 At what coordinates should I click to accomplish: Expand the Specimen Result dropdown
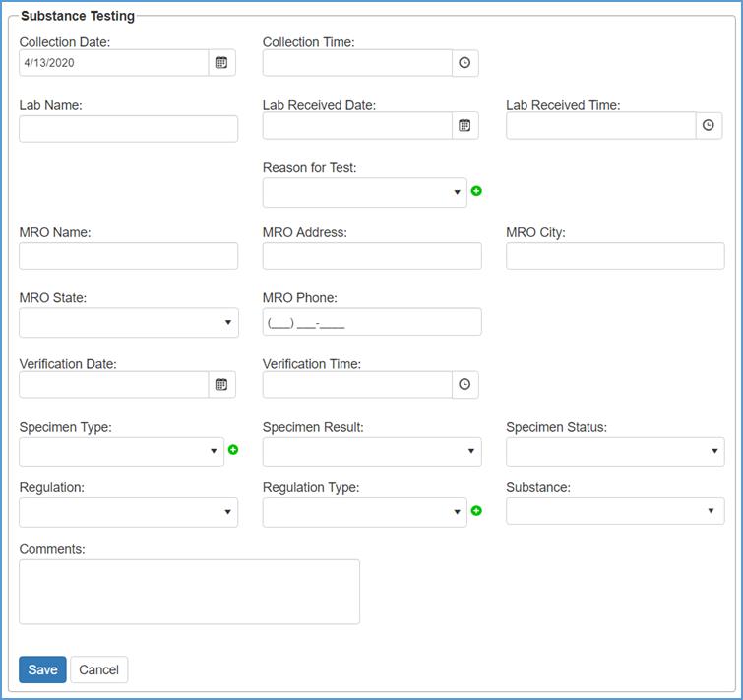(x=372, y=452)
